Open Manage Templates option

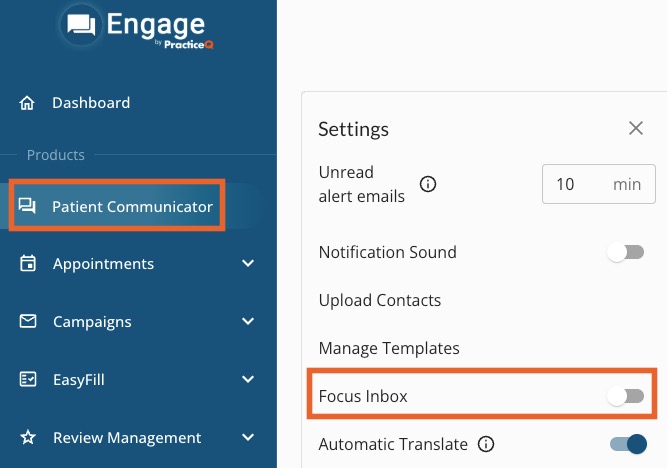point(389,348)
